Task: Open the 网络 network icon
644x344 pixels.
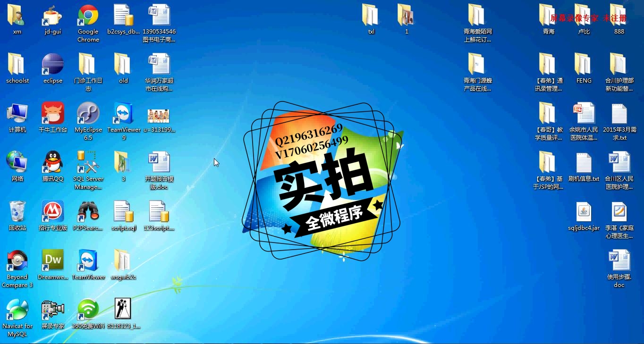Action: (x=17, y=162)
